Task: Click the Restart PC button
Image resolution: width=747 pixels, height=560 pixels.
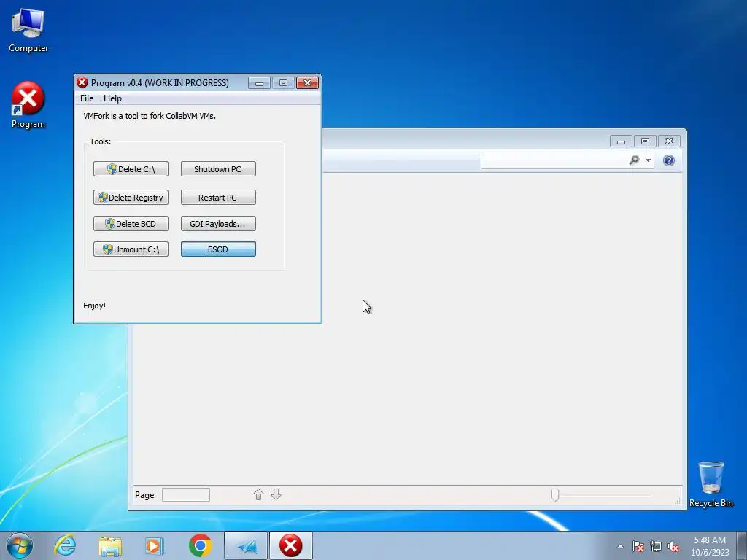Action: point(218,198)
